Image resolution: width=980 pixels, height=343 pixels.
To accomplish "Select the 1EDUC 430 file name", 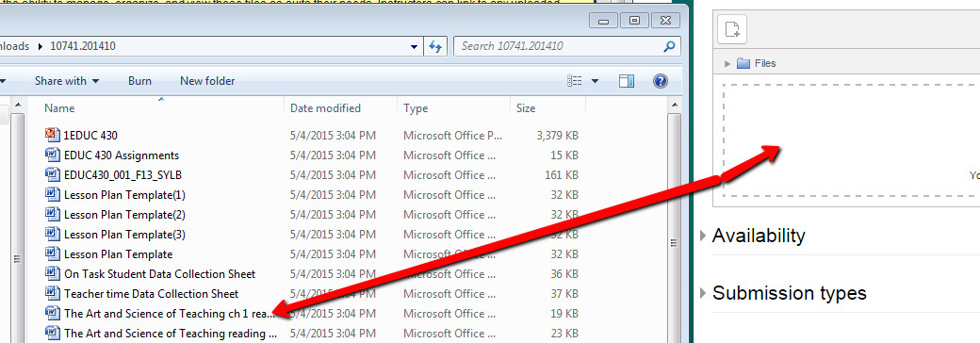I will (x=90, y=135).
